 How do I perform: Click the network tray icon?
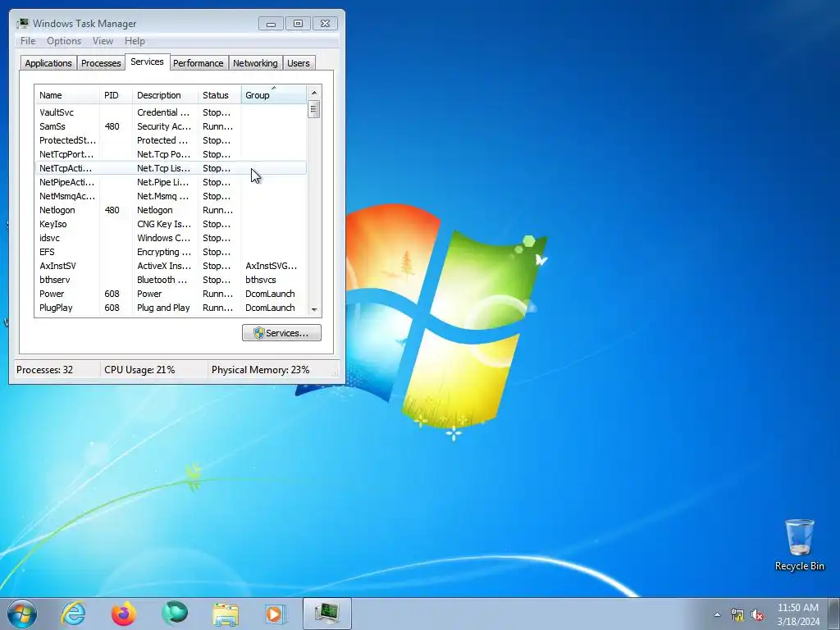[737, 615]
